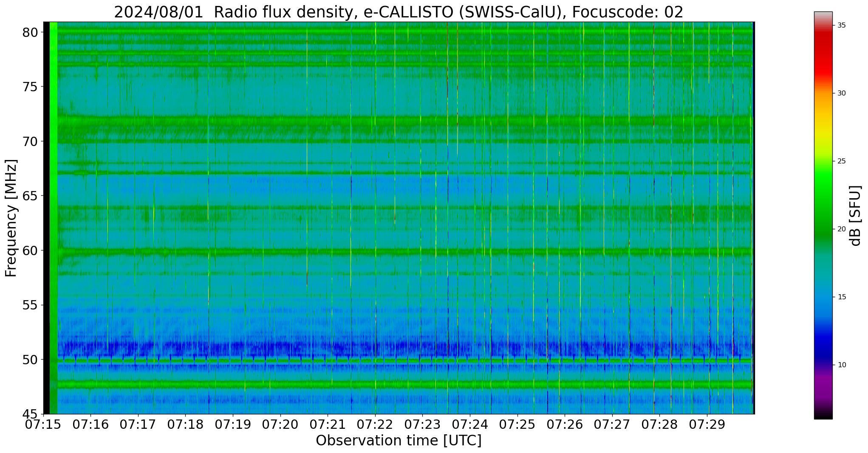Click the 07:16 time tick label

[91, 425]
